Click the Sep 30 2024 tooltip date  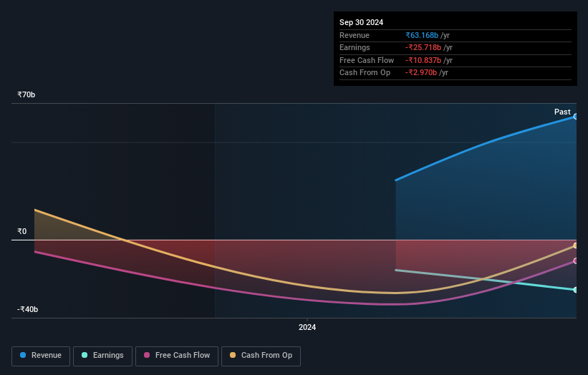[x=361, y=22]
